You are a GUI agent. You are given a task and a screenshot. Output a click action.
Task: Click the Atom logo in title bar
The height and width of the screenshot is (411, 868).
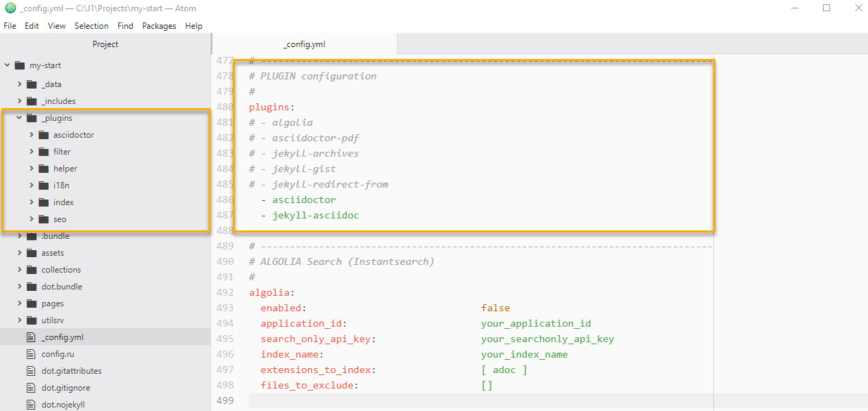pyautogui.click(x=10, y=8)
